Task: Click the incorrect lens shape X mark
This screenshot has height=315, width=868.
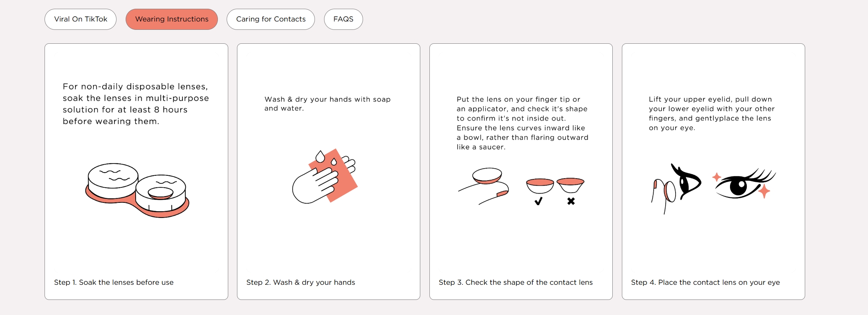Action: [x=571, y=201]
